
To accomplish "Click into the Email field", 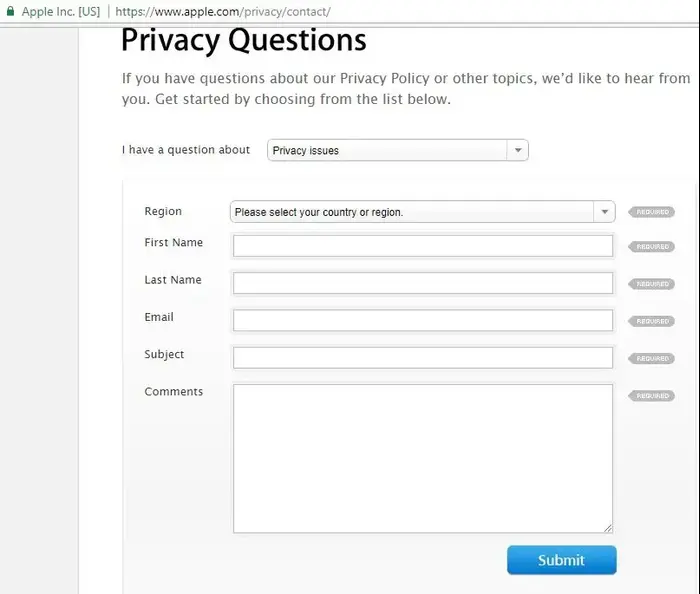I will pyautogui.click(x=423, y=320).
